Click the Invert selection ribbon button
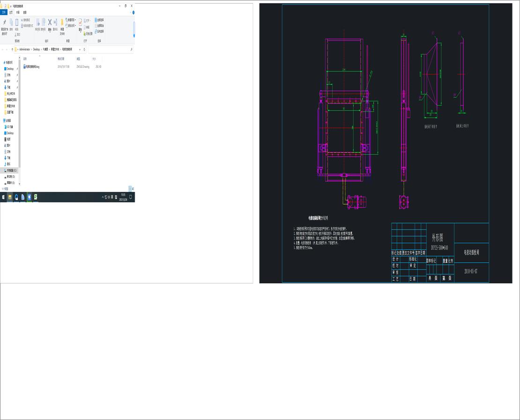Image resolution: width=520 pixels, height=420 pixels. [99, 31]
